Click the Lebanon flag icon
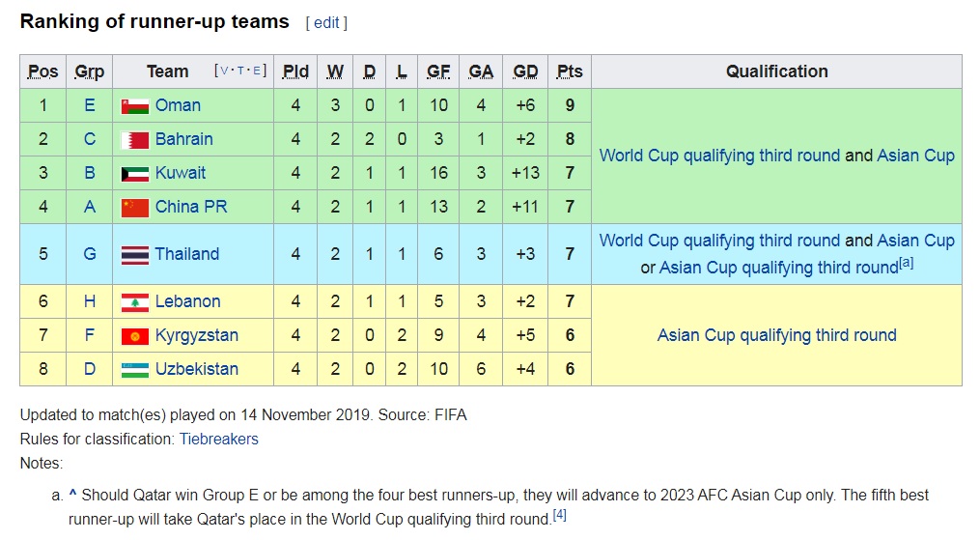The height and width of the screenshot is (540, 980). tap(135, 301)
